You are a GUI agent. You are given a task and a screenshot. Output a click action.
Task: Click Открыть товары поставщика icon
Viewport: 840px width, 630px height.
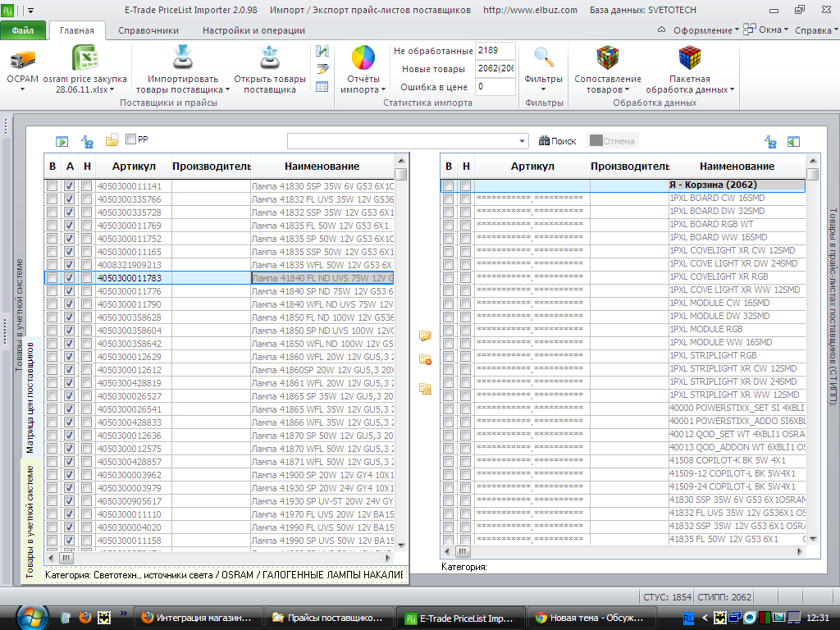pos(269,57)
